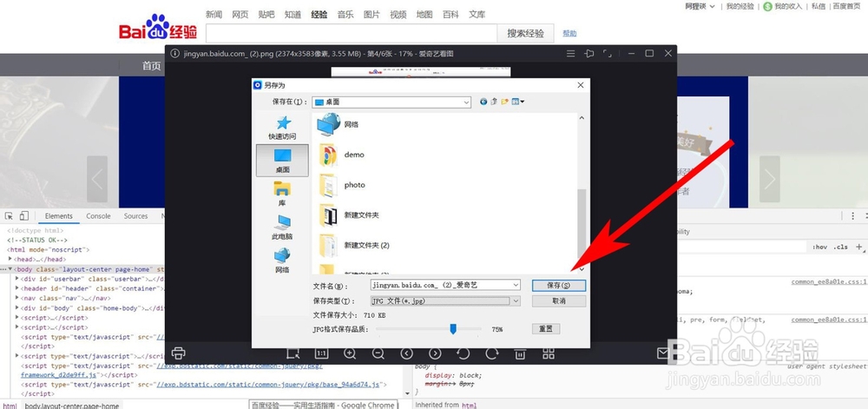The width and height of the screenshot is (868, 409).
Task: Switch to the Console tab in DevTools
Action: pyautogui.click(x=99, y=216)
